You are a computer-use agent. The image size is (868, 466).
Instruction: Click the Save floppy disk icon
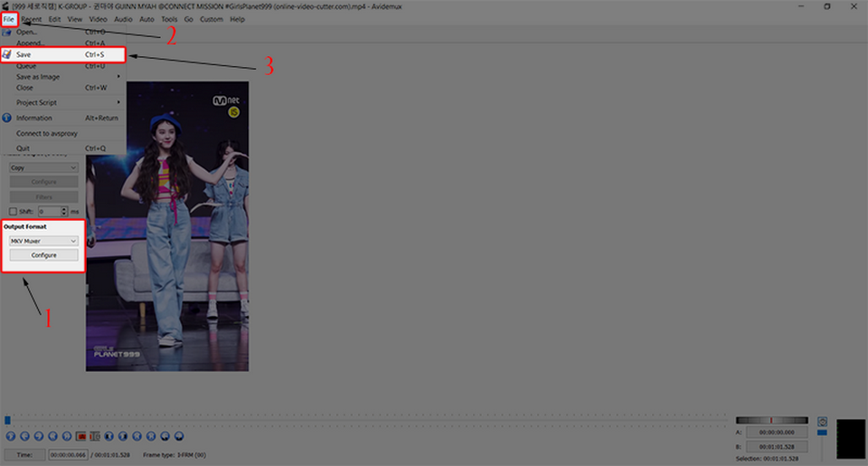click(6, 54)
